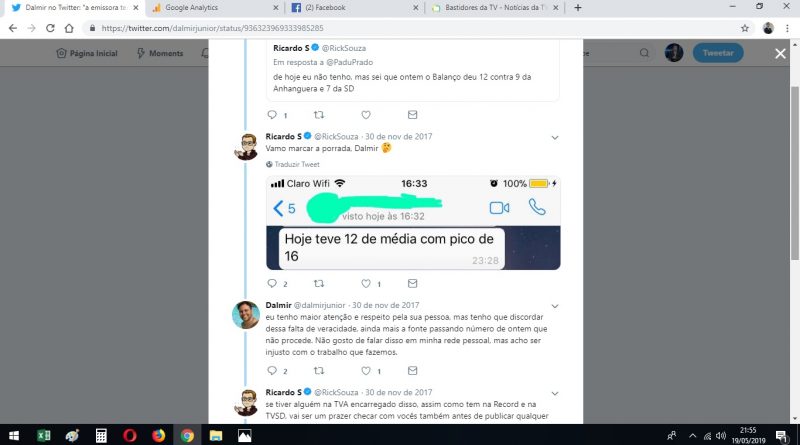
Task: Retweet Dalmir's reply about veracidade
Action: pos(319,370)
